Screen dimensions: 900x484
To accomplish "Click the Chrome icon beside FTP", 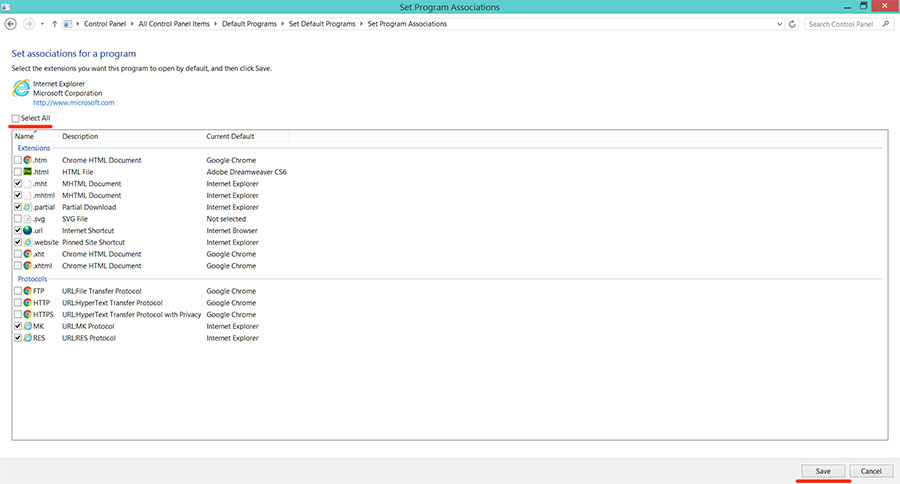I will click(x=28, y=291).
